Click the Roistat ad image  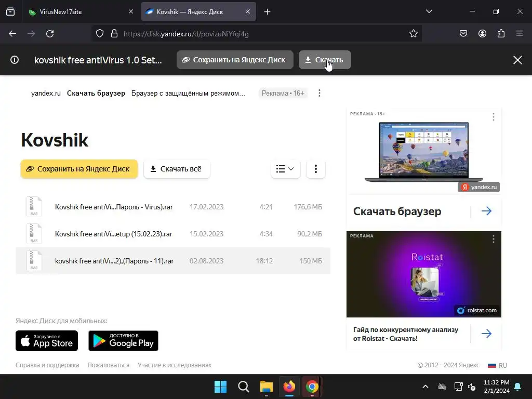(x=424, y=274)
